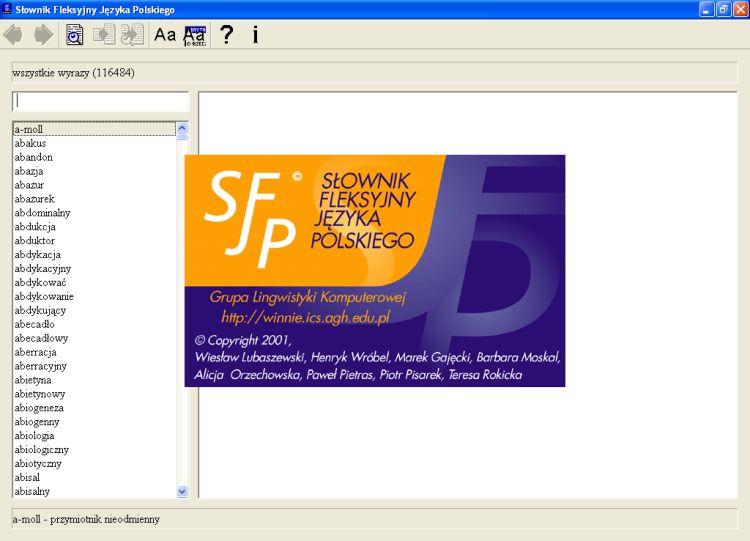
Task: Click the forward arrow toolbar icon
Action: (43, 34)
